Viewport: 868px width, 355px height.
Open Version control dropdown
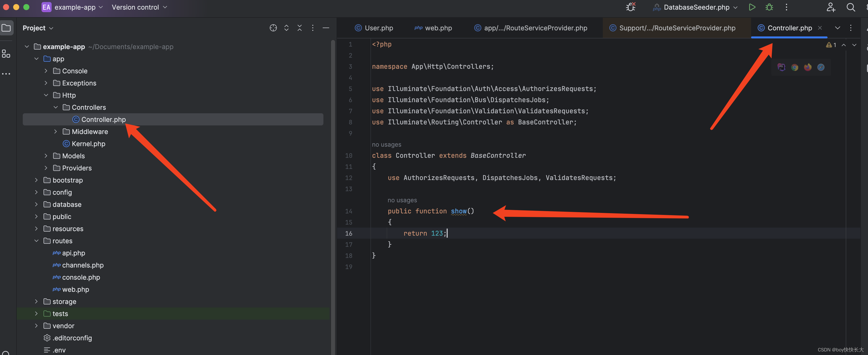139,7
